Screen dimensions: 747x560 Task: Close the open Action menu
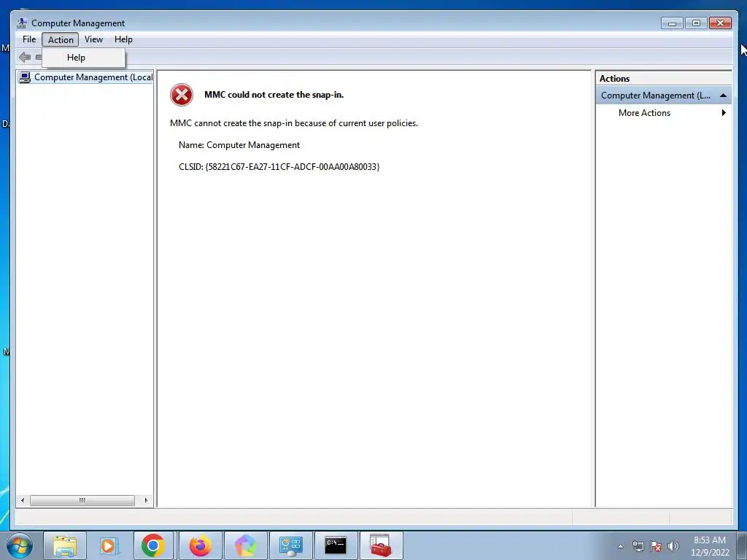click(x=60, y=39)
